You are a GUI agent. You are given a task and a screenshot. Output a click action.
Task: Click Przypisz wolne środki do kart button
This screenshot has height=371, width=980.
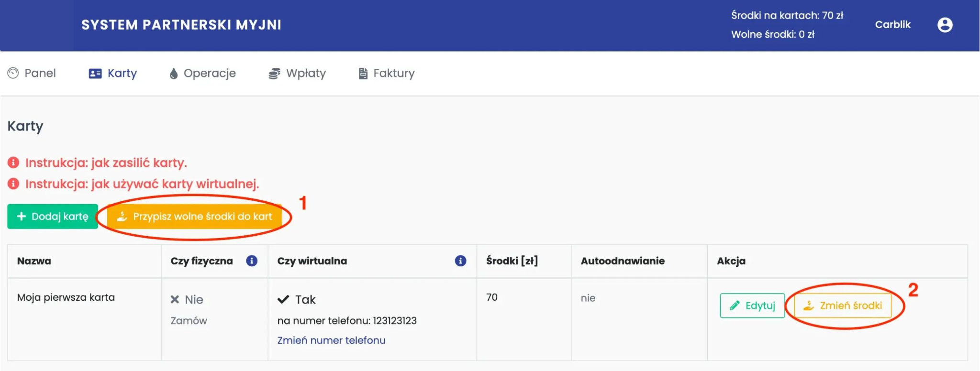coord(194,217)
